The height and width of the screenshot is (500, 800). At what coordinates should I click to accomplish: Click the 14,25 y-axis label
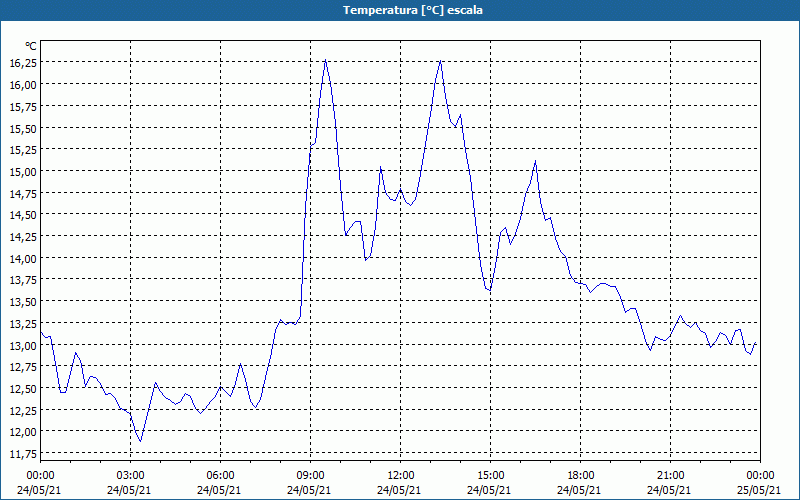23,237
